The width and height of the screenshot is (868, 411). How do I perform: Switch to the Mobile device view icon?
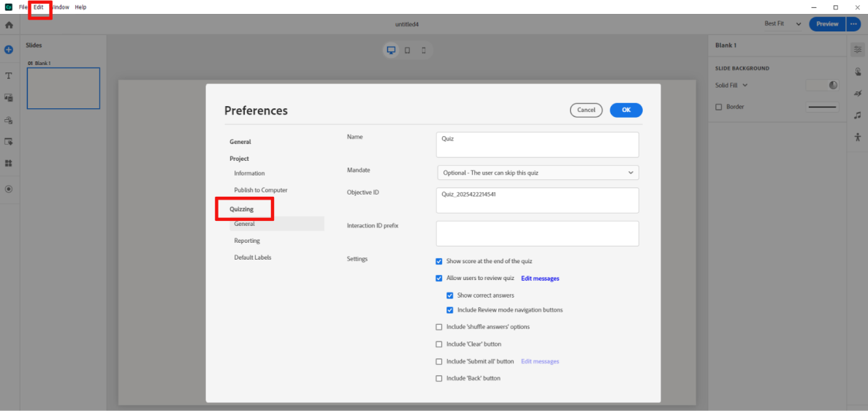click(424, 50)
